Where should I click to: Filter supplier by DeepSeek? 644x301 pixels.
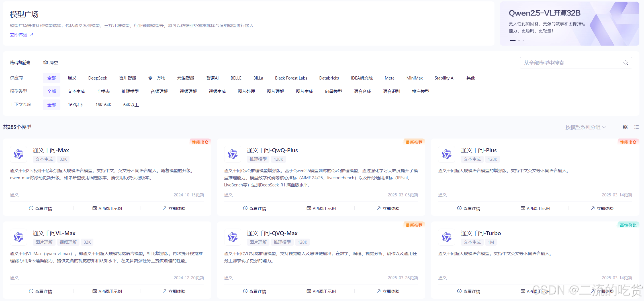(x=98, y=78)
